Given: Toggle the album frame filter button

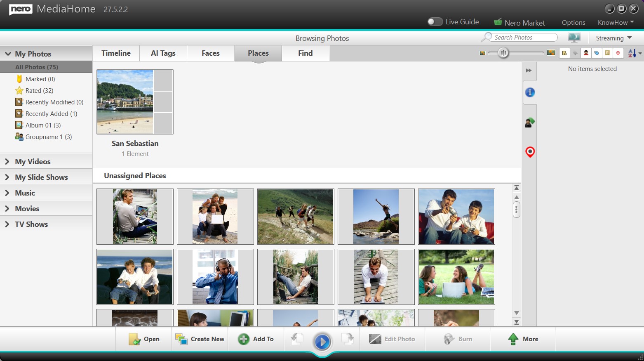Looking at the screenshot, I should pyautogui.click(x=607, y=53).
